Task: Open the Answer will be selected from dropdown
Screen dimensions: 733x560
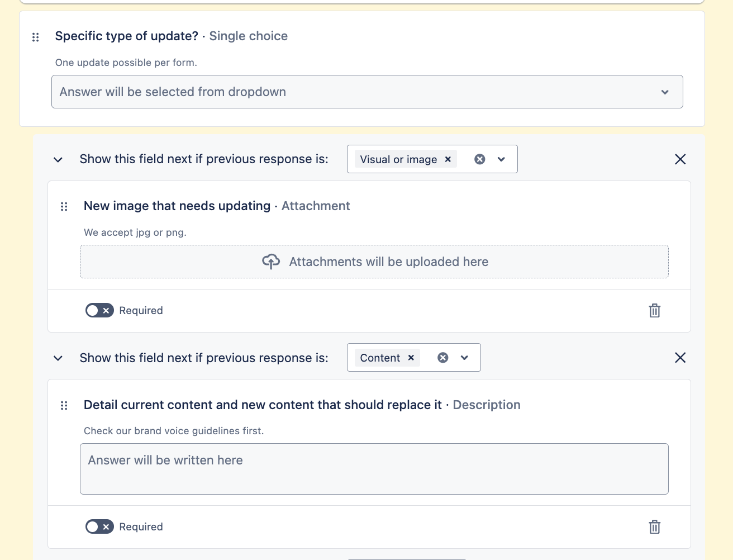Action: (x=367, y=92)
